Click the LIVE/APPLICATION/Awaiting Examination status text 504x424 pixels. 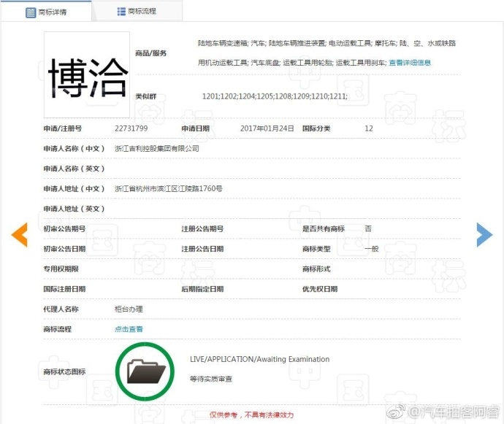click(260, 359)
